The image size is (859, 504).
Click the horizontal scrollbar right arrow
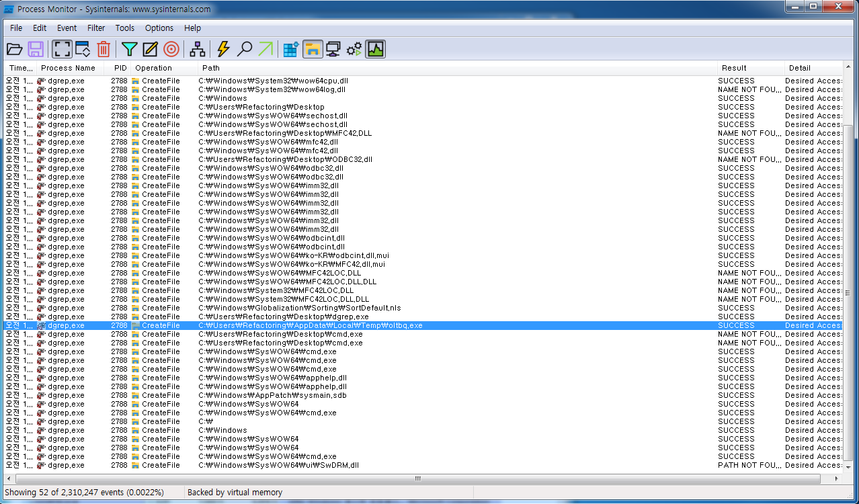(x=837, y=478)
